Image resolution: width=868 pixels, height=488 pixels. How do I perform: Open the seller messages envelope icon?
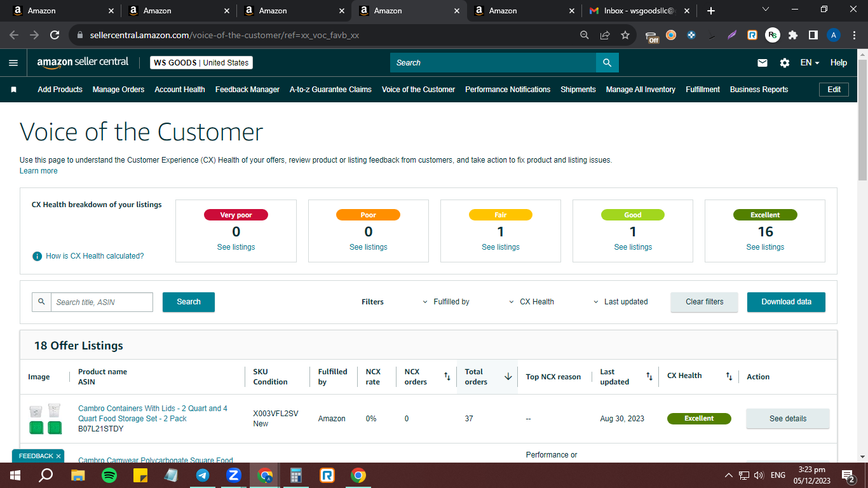tap(763, 63)
